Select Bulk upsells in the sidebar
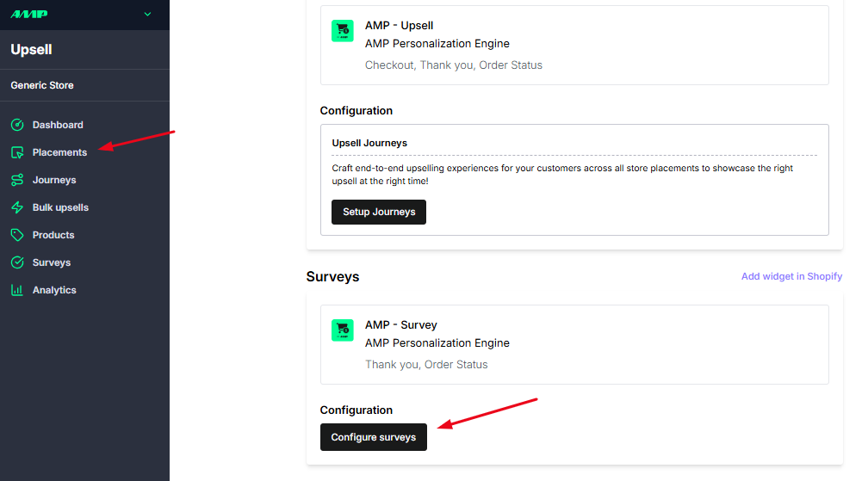This screenshot has width=868, height=481. (x=60, y=208)
